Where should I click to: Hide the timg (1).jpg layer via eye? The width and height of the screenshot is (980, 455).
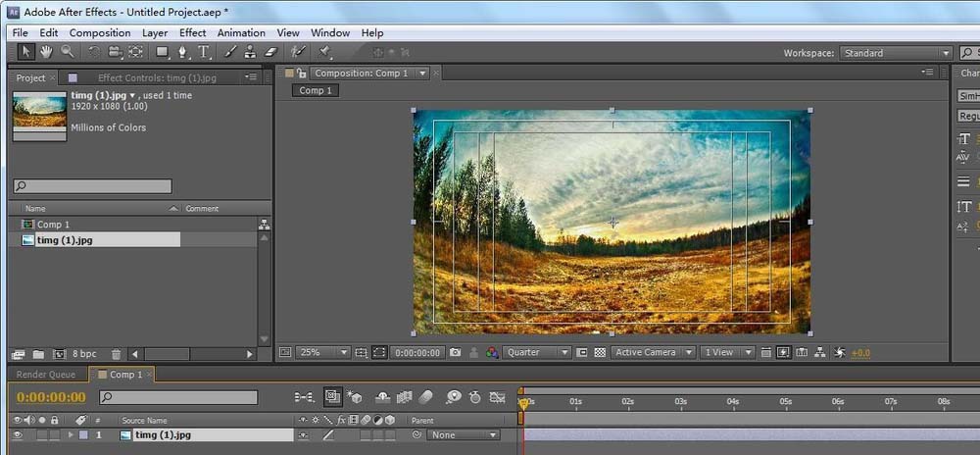pos(16,434)
